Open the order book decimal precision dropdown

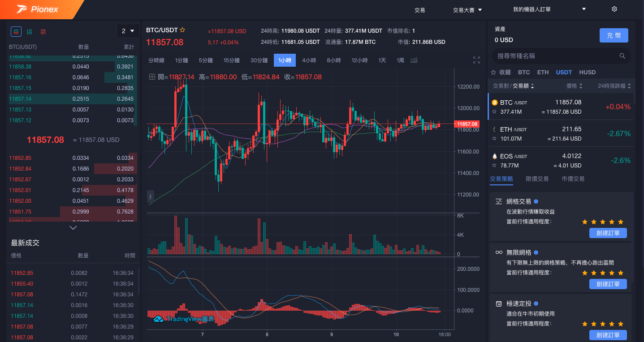pos(128,31)
